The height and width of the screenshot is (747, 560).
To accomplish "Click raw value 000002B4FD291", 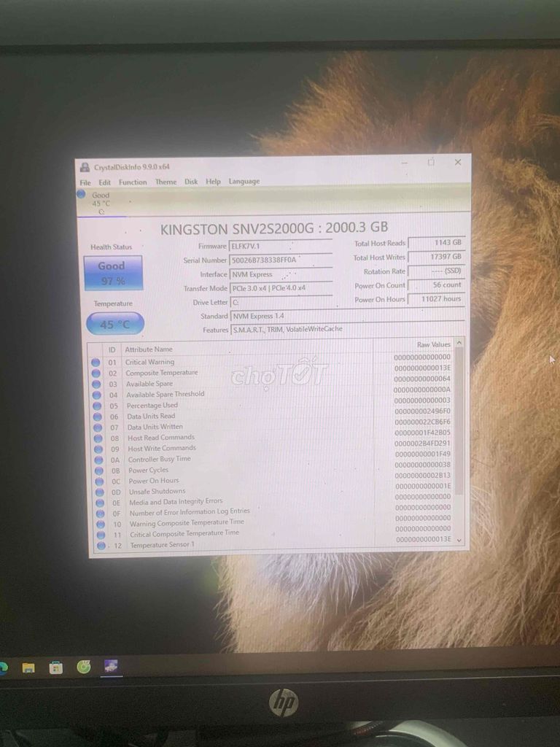I will (x=422, y=443).
